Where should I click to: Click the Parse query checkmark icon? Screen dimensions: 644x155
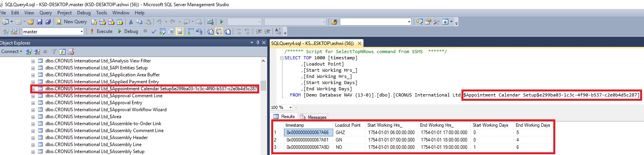[154, 31]
